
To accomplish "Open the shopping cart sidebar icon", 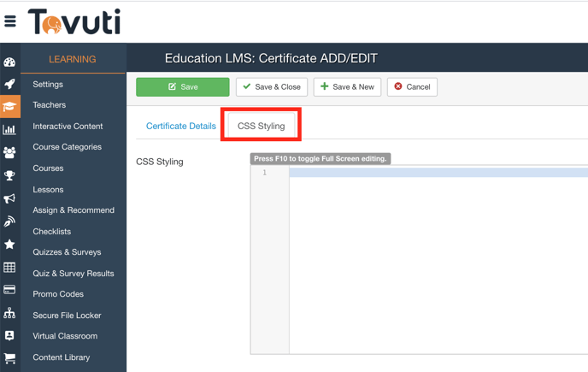I will 9,358.
